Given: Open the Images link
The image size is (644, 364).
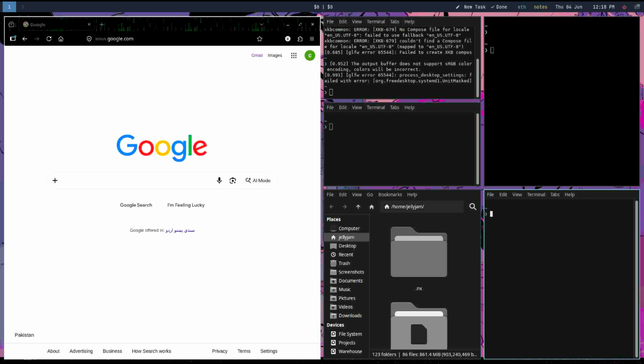Looking at the screenshot, I should pyautogui.click(x=275, y=55).
